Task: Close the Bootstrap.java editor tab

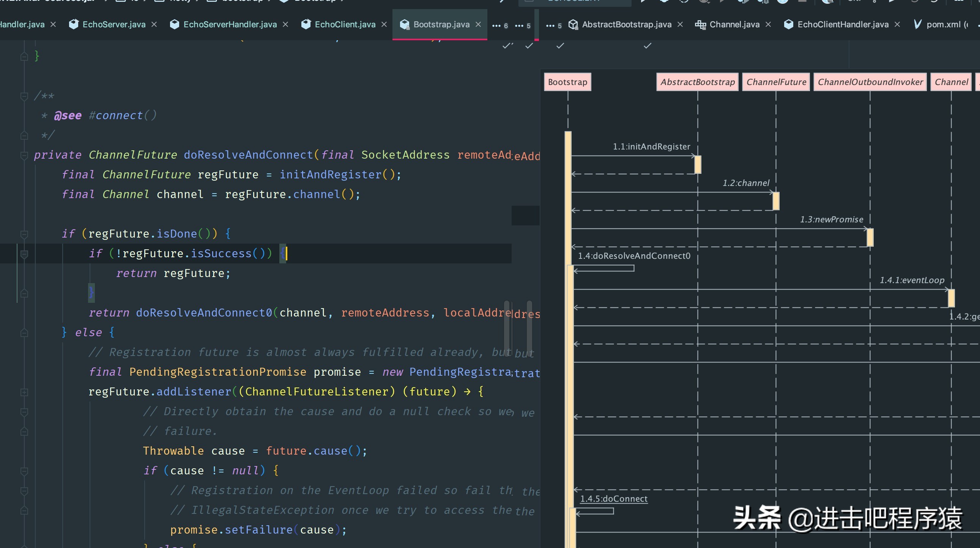Action: click(x=478, y=24)
